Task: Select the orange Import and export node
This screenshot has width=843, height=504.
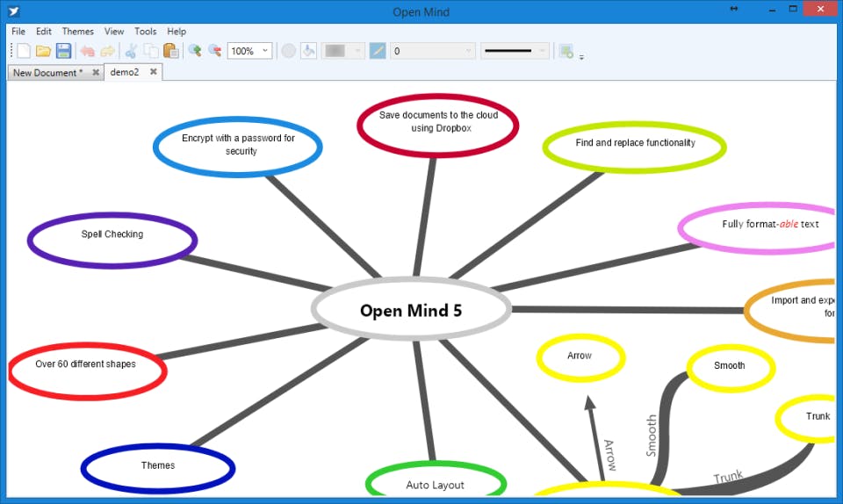Action: coord(791,311)
